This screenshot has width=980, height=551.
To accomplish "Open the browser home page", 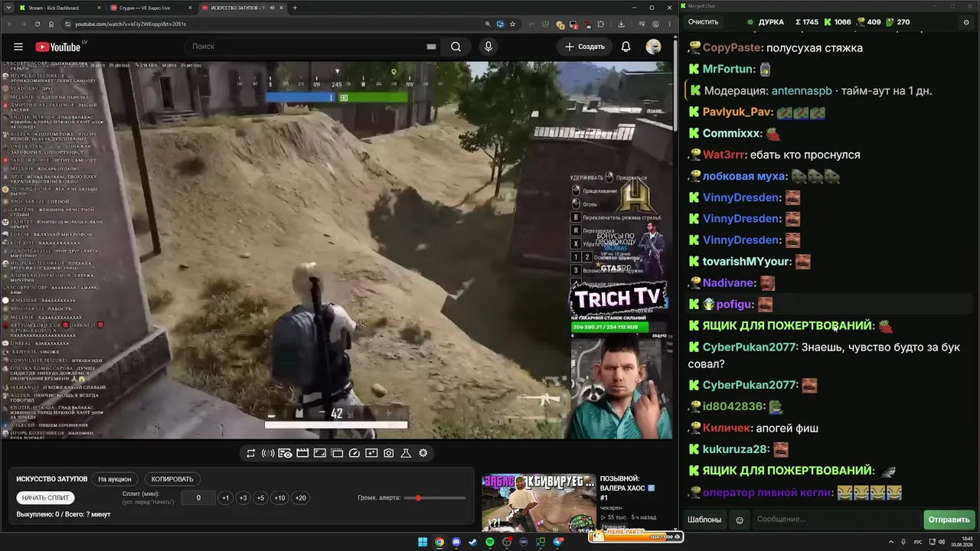I will 50,24.
